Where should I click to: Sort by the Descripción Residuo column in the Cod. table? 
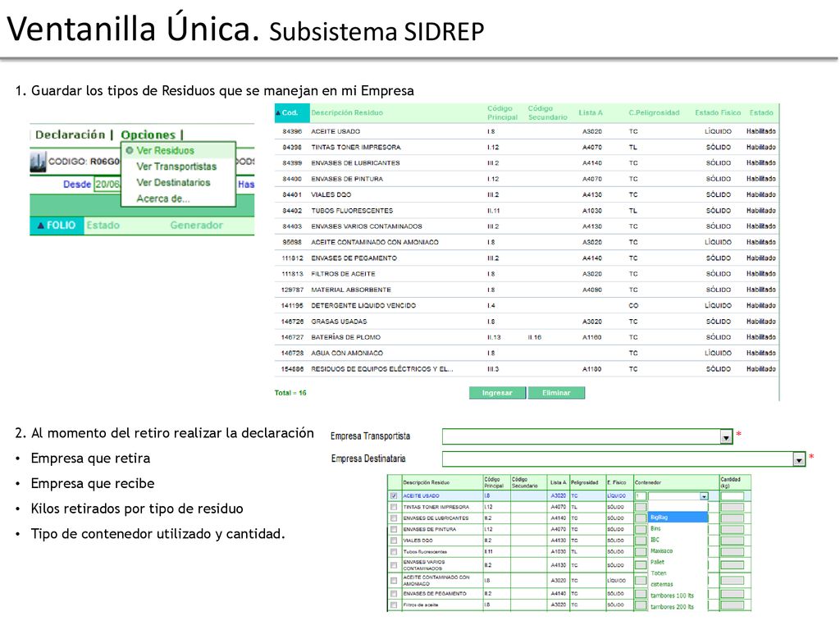347,113
